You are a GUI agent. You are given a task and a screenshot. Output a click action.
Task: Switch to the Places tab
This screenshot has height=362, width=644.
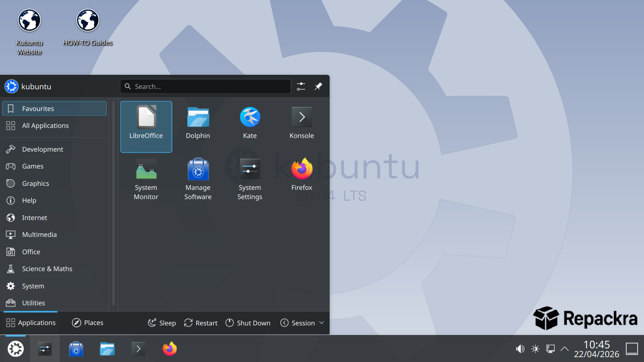tap(88, 323)
